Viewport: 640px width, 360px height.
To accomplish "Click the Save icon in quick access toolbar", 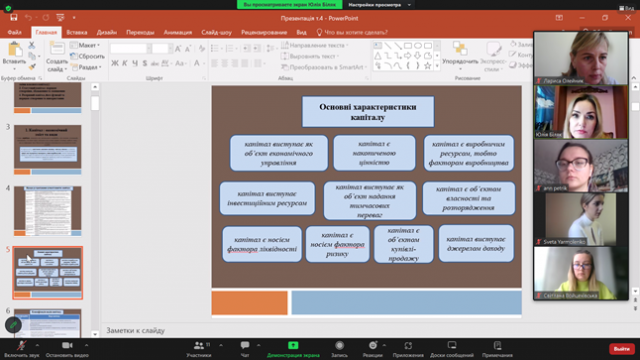I will pyautogui.click(x=13, y=18).
